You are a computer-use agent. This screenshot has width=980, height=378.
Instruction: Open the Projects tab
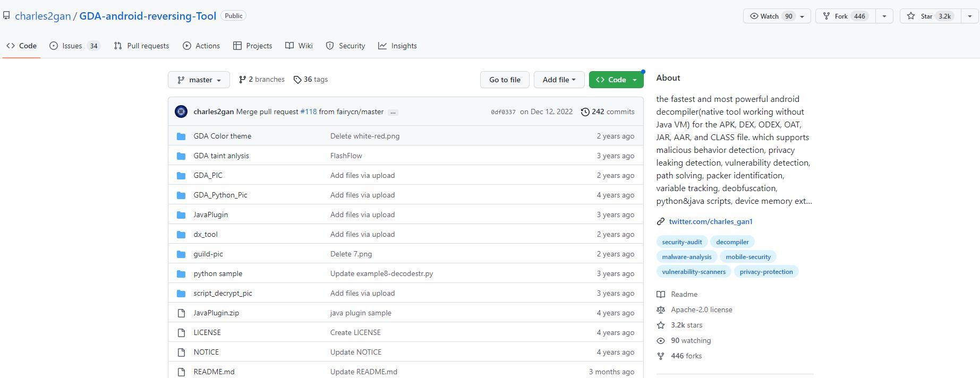(253, 46)
